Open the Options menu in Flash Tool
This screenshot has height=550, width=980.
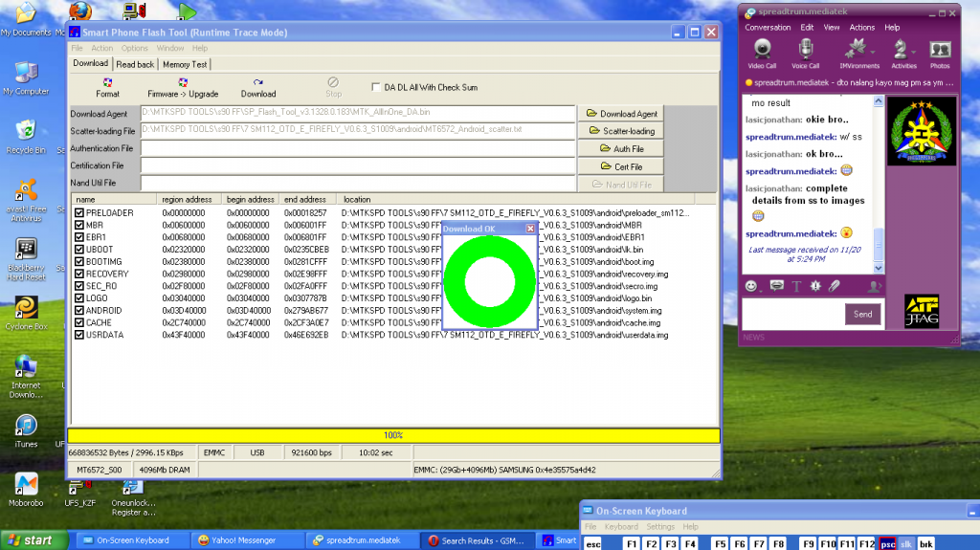(134, 48)
